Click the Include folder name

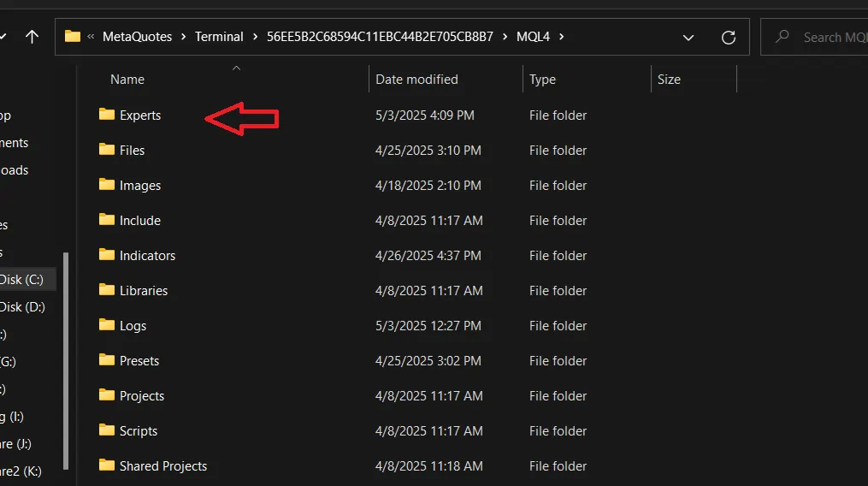(140, 221)
